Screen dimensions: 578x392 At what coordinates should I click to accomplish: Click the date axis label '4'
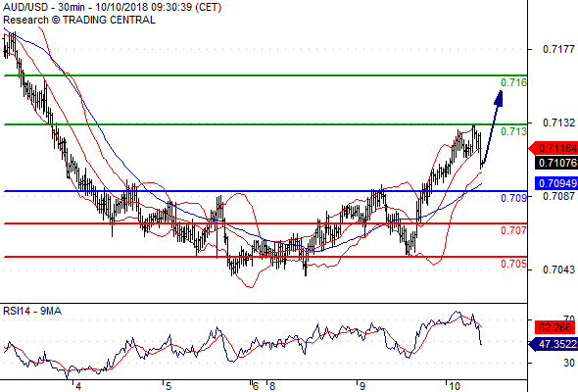coord(77,386)
